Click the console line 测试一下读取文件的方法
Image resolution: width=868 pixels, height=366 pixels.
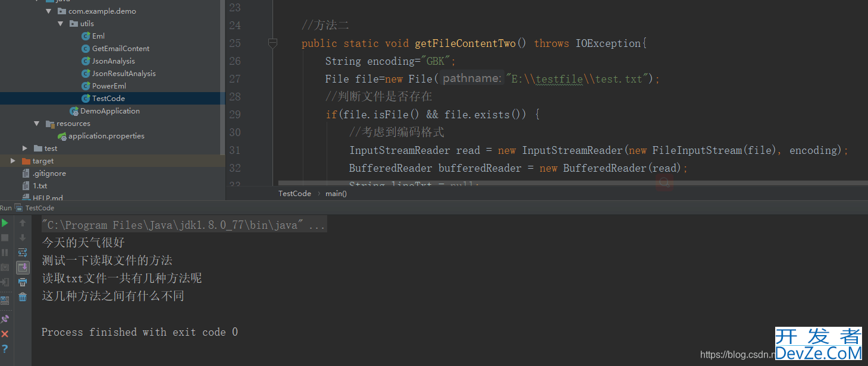tap(107, 260)
